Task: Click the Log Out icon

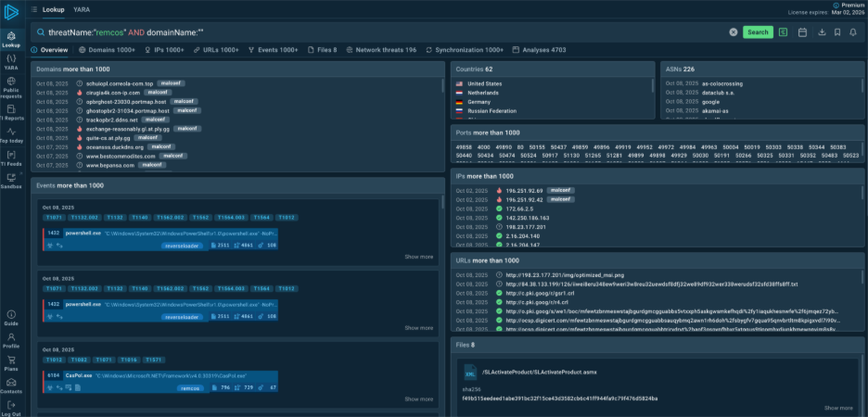Action: [x=11, y=405]
